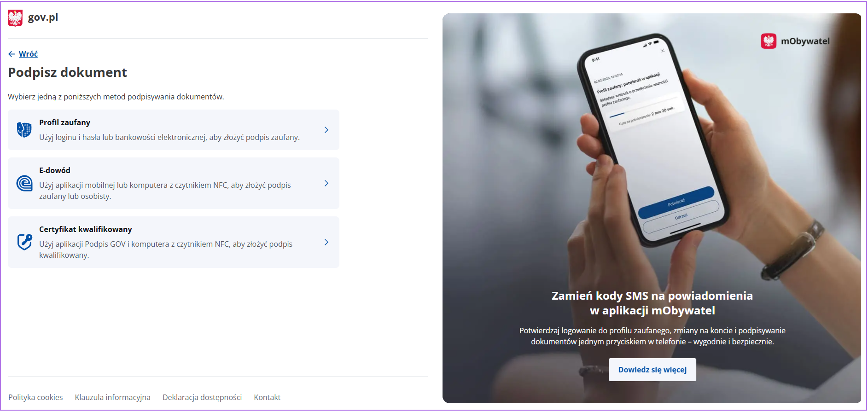
Task: Select the E-dowód signing method title
Action: click(x=55, y=170)
